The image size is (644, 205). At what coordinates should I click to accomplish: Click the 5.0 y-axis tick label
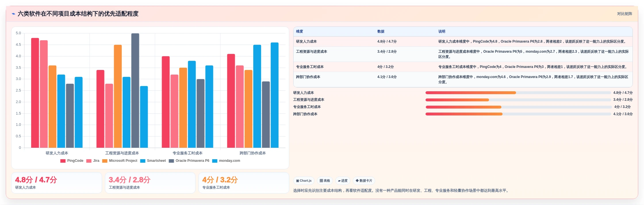tap(18, 33)
